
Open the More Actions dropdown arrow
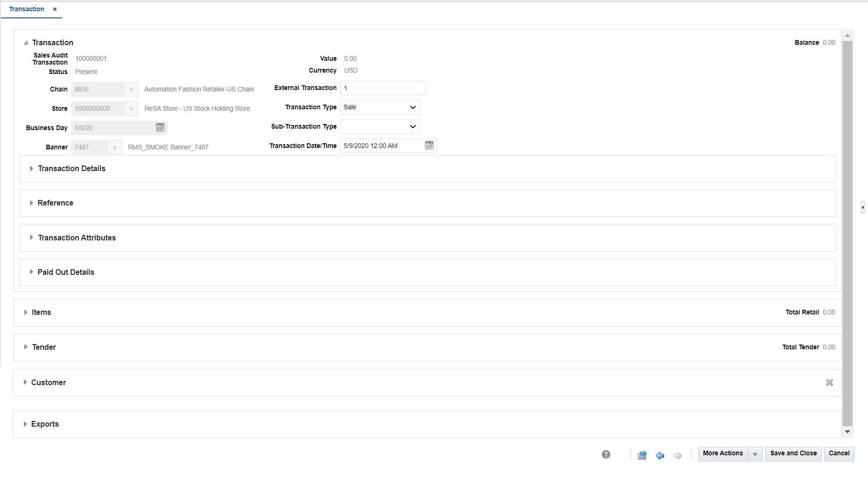pyautogui.click(x=755, y=453)
